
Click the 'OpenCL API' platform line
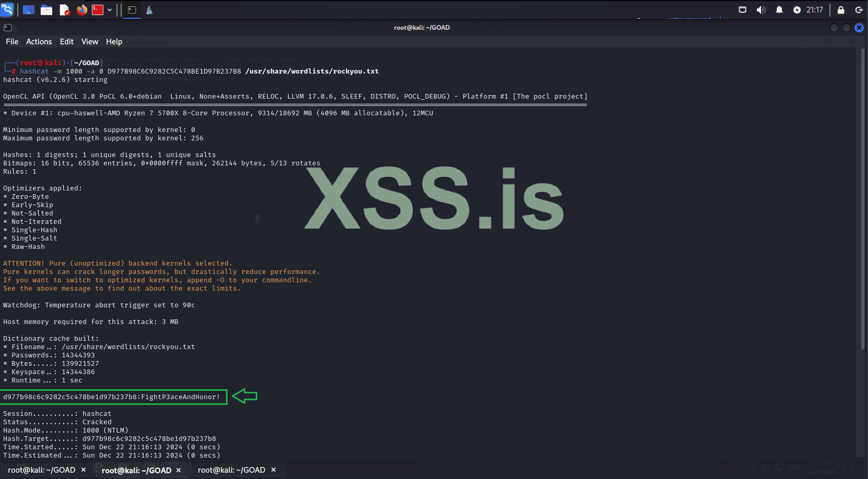(295, 97)
